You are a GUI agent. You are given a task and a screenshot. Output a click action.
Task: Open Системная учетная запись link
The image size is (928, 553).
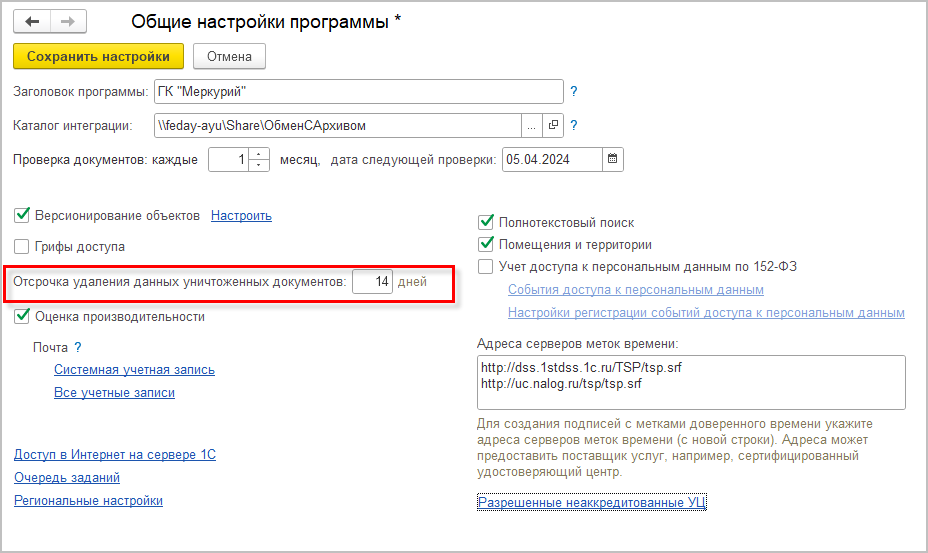pos(134,369)
